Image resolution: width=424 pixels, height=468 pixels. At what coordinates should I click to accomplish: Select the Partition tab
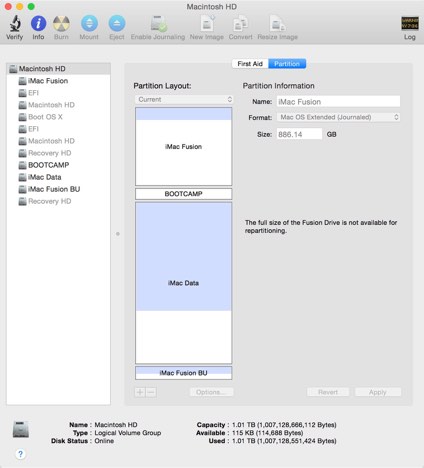(x=287, y=64)
